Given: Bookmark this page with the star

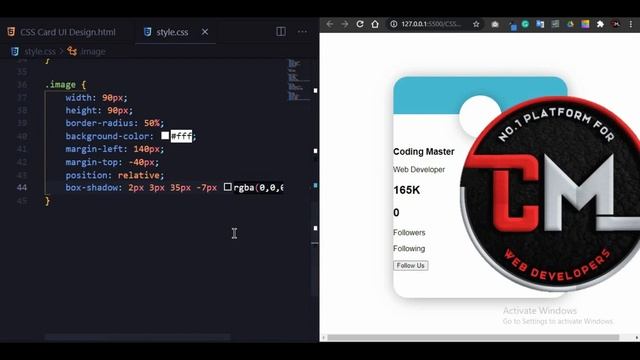Looking at the screenshot, I should pyautogui.click(x=476, y=24).
